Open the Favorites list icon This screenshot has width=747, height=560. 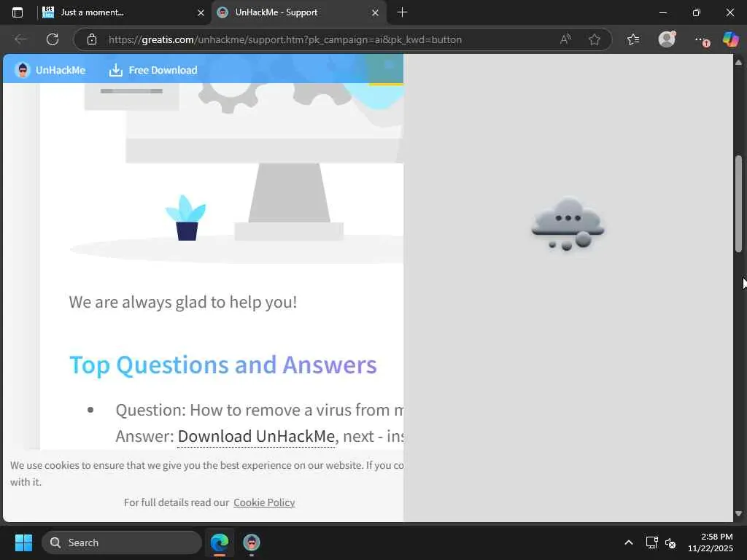[x=633, y=39]
